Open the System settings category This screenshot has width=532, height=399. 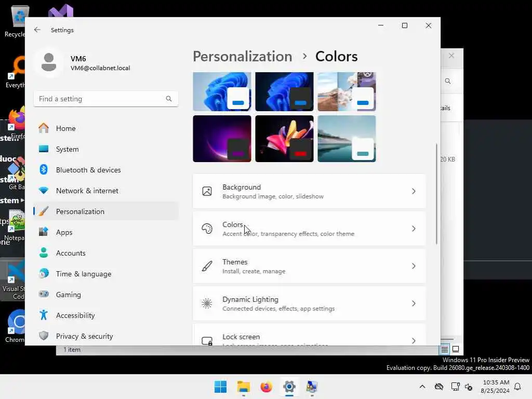point(106,149)
